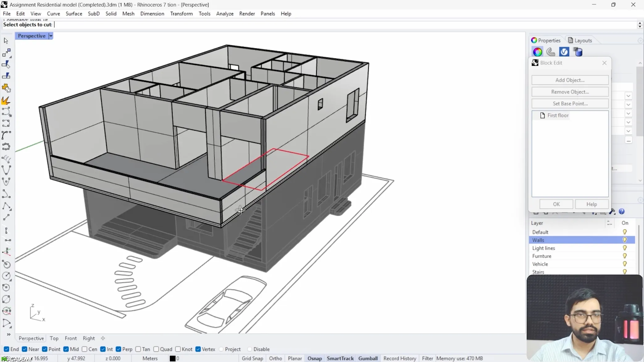Disable the Vertex osnap checkbox

pos(198,349)
